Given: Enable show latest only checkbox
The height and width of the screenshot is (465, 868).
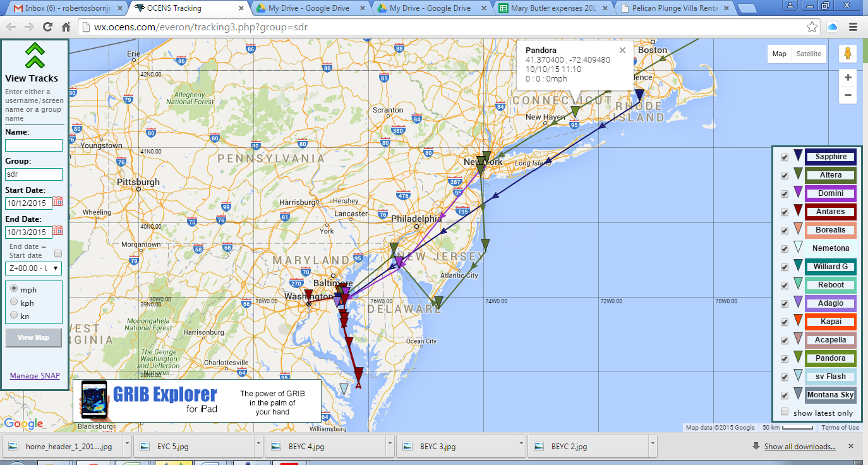Looking at the screenshot, I should [785, 412].
